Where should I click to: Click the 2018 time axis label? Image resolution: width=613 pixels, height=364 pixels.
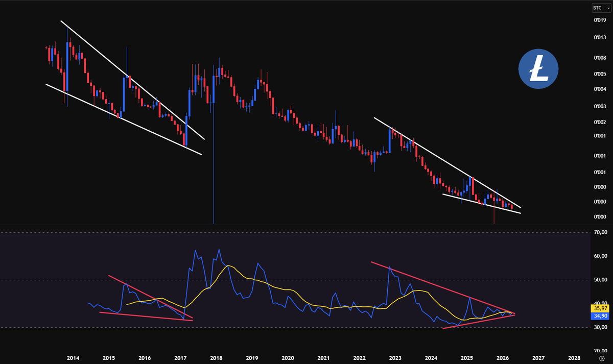click(216, 358)
